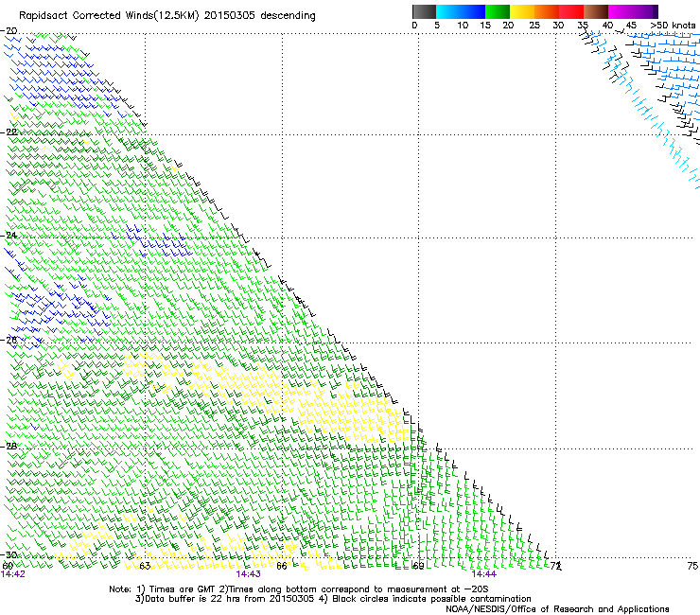Click the "25" label under the color bar
The width and height of the screenshot is (700, 615).
coord(534,26)
